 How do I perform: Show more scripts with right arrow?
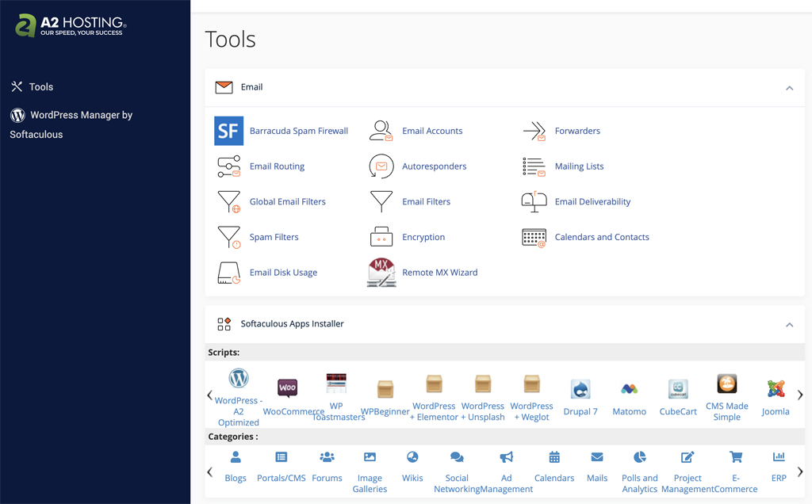click(800, 395)
